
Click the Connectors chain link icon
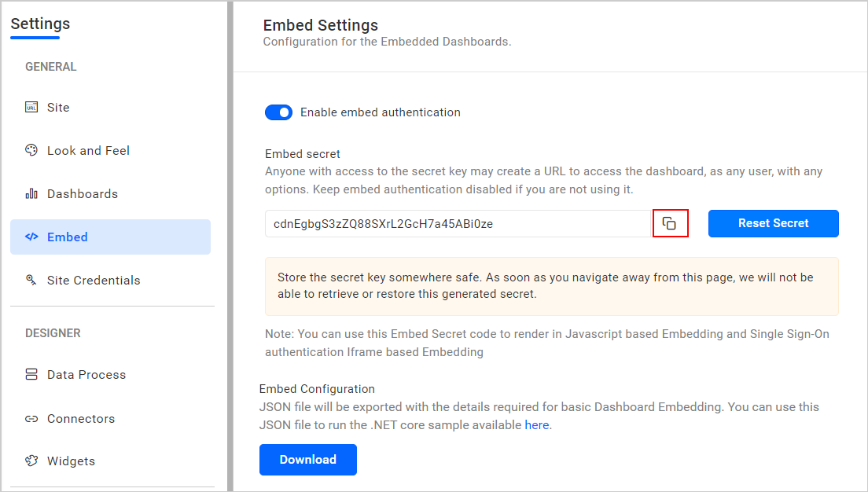click(31, 419)
